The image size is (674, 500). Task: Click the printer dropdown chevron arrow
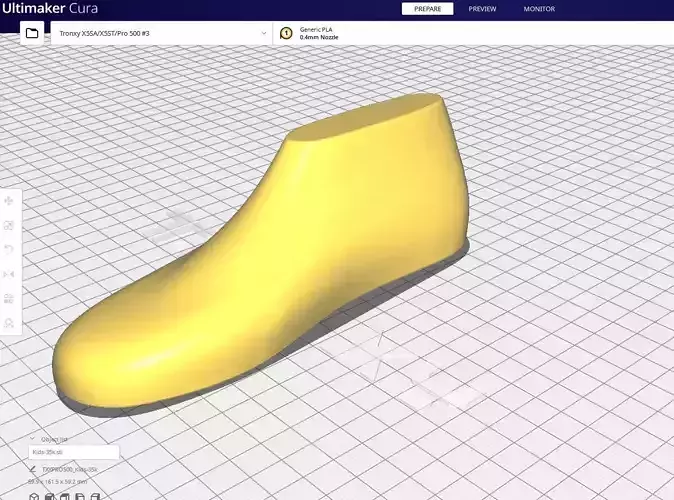pos(263,33)
